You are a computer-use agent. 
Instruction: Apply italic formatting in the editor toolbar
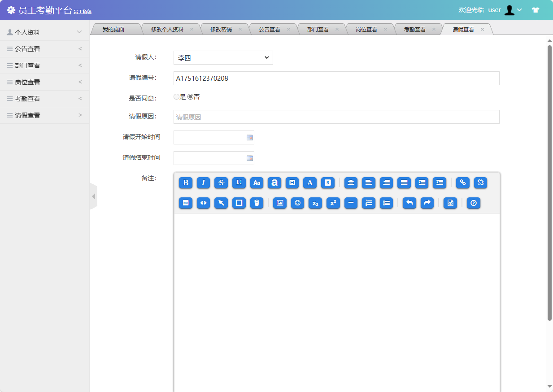pos(203,183)
